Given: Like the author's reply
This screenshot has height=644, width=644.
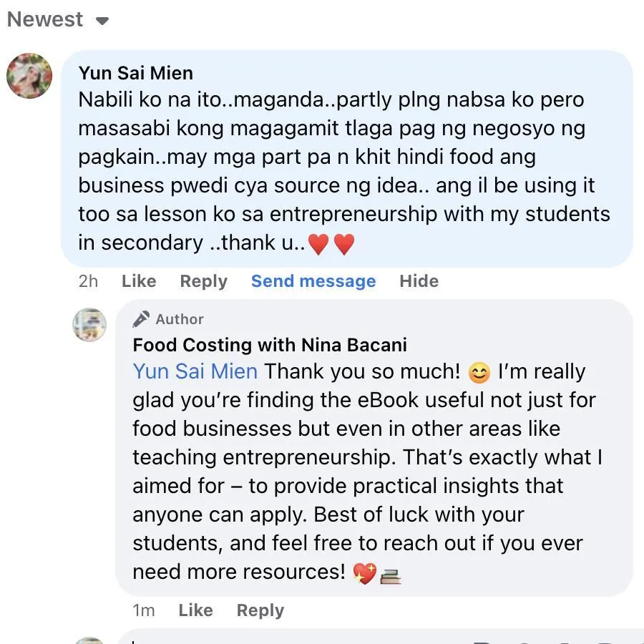Looking at the screenshot, I should click(x=195, y=610).
